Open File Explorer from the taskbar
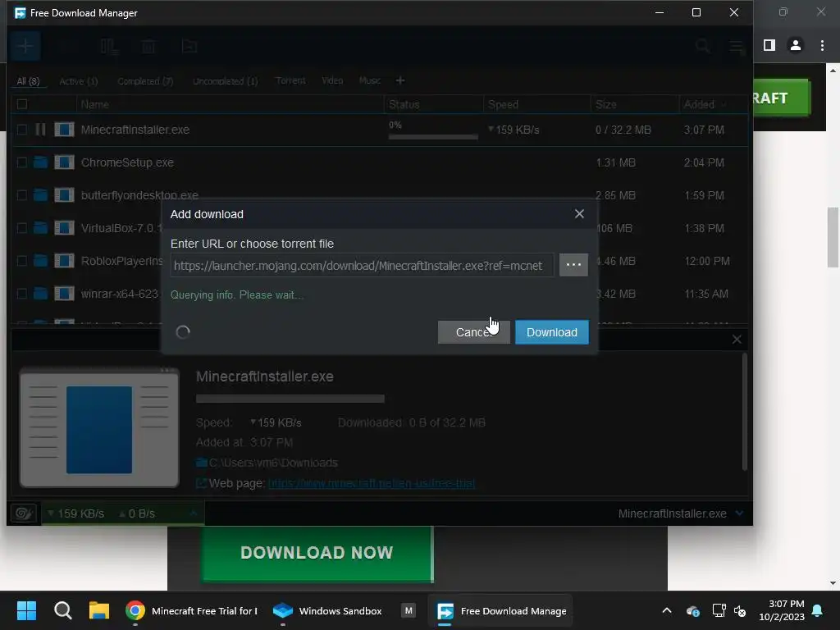The image size is (840, 630). coord(99,610)
